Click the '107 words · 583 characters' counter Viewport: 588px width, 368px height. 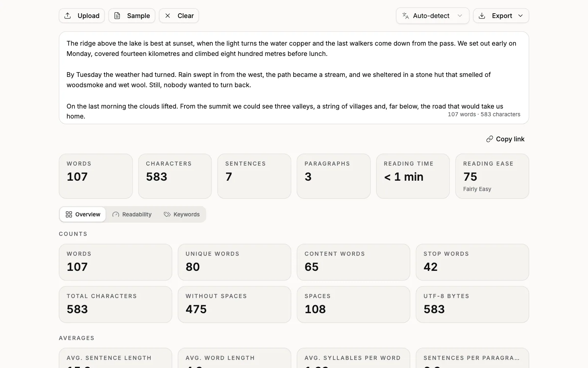[x=484, y=114]
